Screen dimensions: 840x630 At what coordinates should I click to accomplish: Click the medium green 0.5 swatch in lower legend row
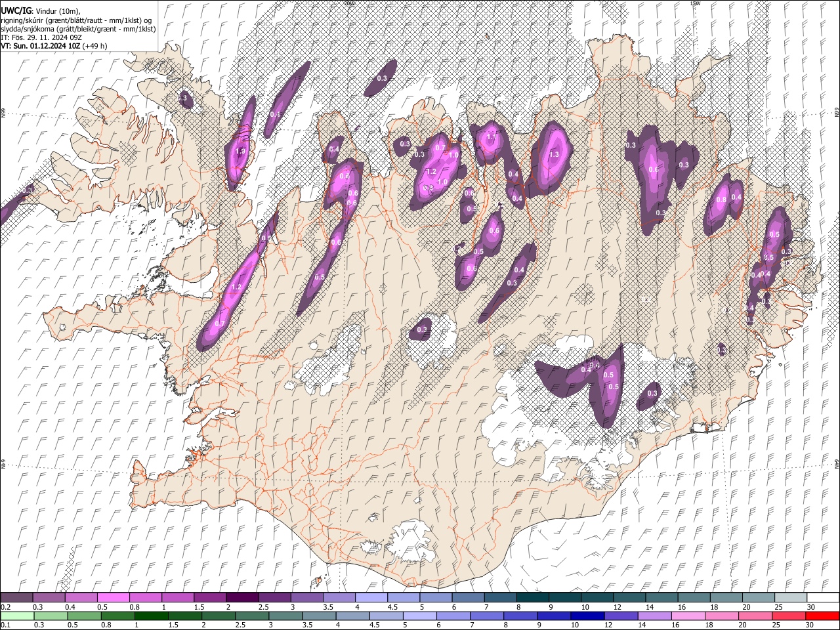(x=84, y=616)
